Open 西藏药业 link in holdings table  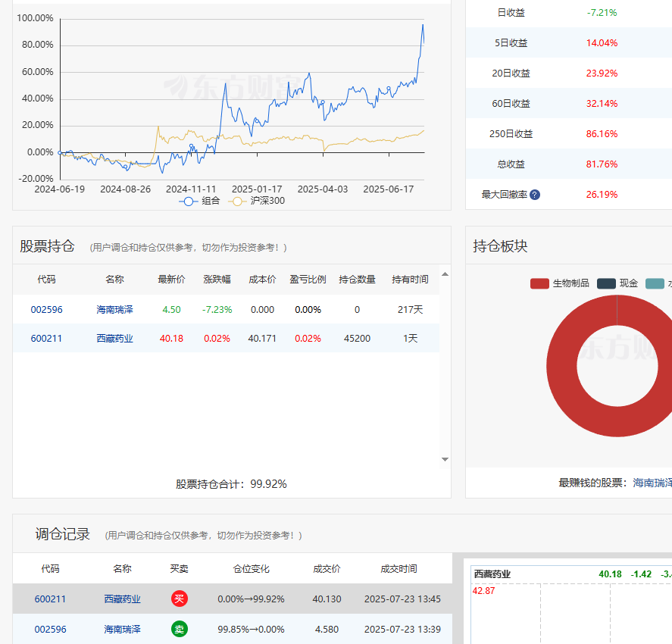coord(114,339)
